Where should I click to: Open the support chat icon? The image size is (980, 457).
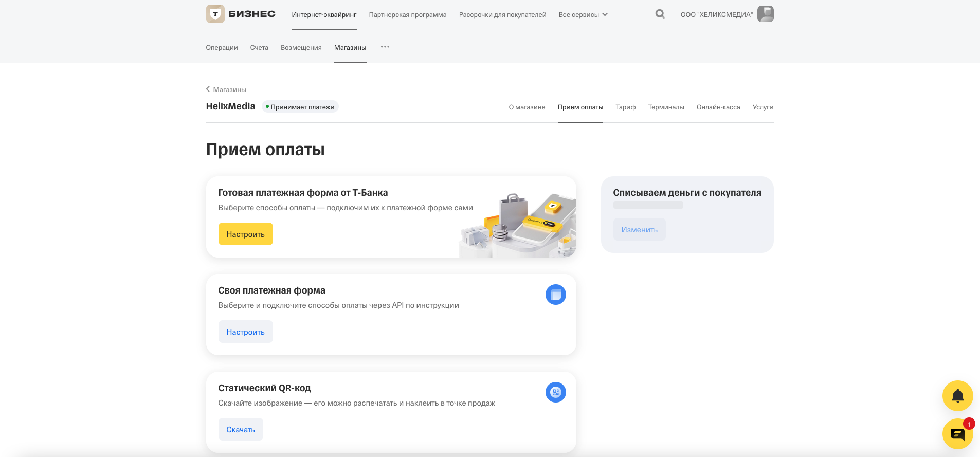[957, 434]
